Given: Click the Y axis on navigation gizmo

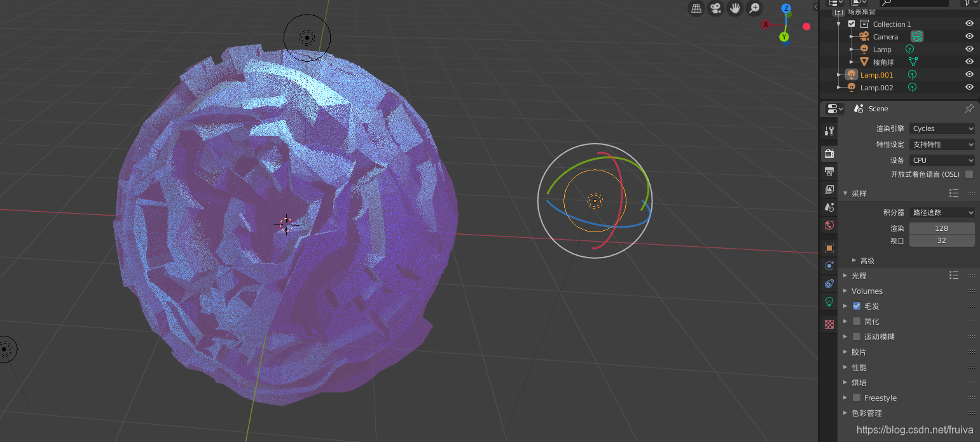Looking at the screenshot, I should point(784,37).
